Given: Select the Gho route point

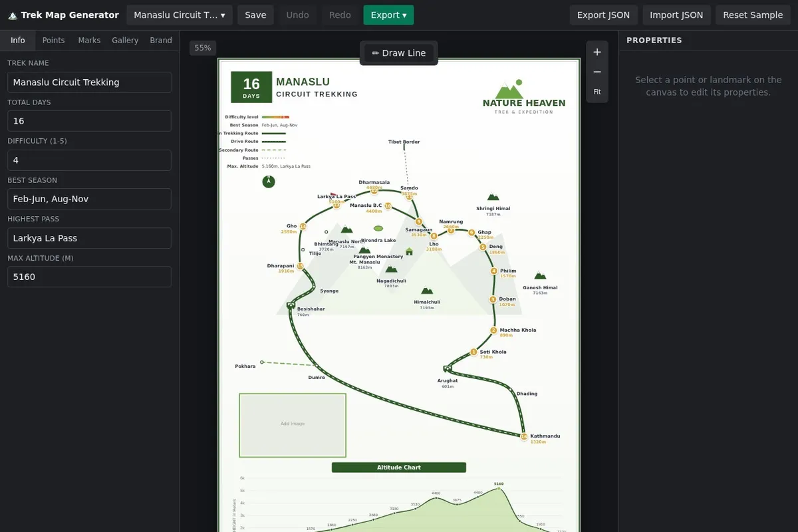Looking at the screenshot, I should [x=303, y=227].
